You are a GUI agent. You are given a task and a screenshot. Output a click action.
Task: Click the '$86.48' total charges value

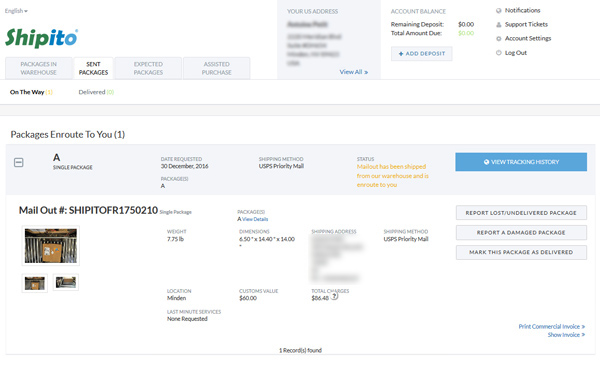click(320, 298)
